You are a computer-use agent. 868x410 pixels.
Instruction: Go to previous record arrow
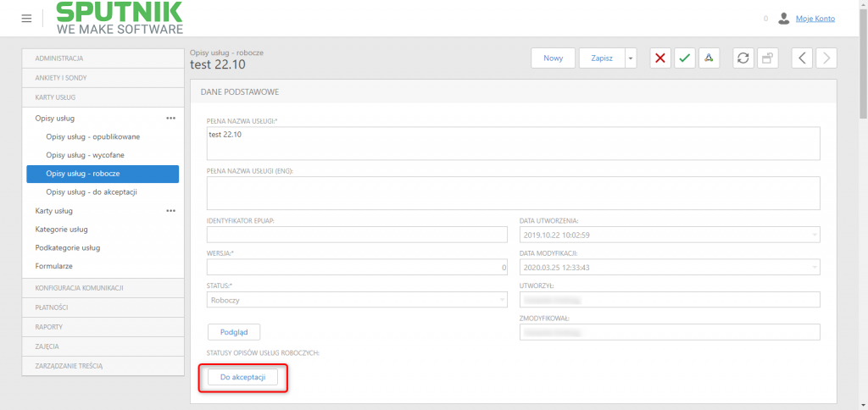pos(802,58)
